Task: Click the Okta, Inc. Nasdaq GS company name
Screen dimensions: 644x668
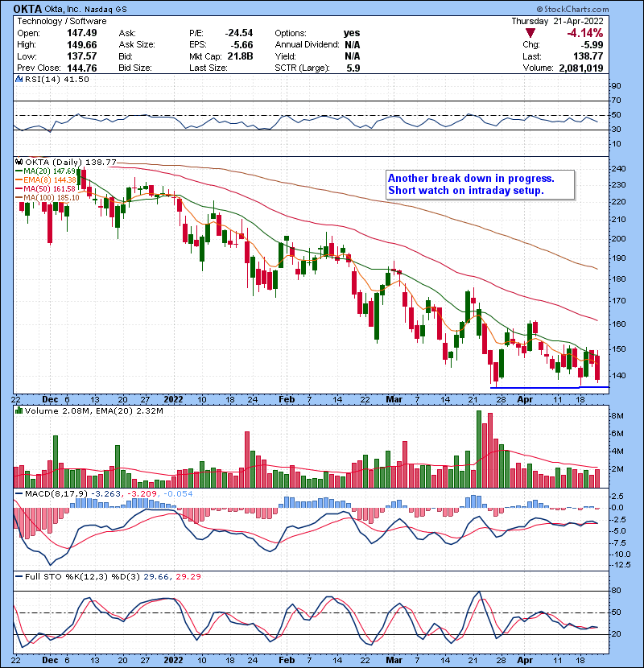Action: [86, 9]
